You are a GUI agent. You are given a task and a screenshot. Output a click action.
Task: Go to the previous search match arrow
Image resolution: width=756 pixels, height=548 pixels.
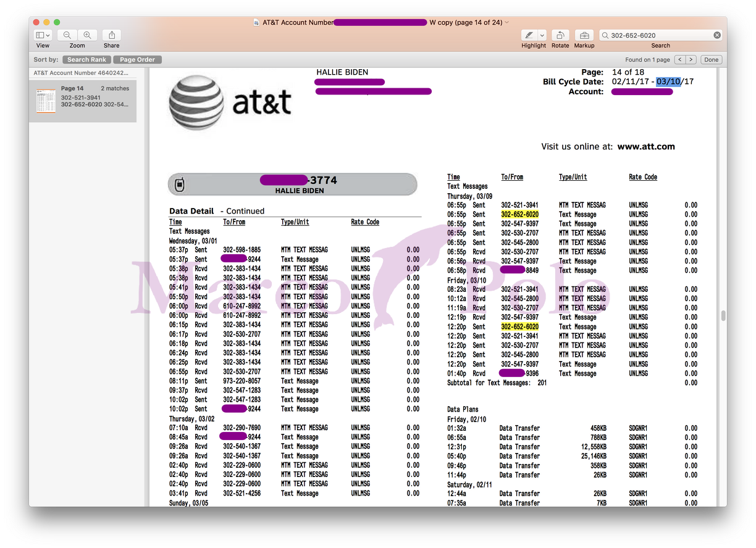[679, 60]
